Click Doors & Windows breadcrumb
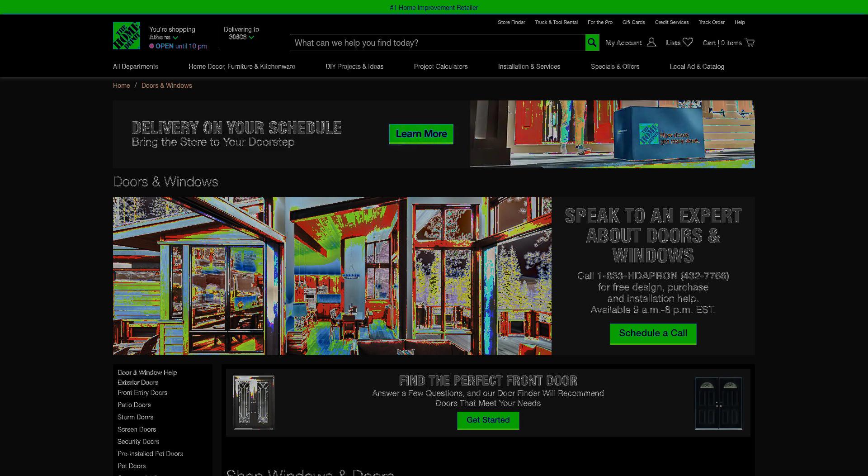 [x=166, y=86]
